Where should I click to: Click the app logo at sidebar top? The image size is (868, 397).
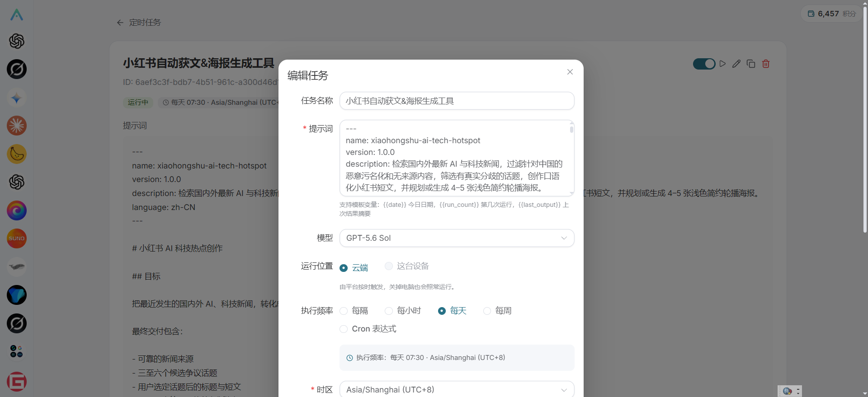point(17,15)
